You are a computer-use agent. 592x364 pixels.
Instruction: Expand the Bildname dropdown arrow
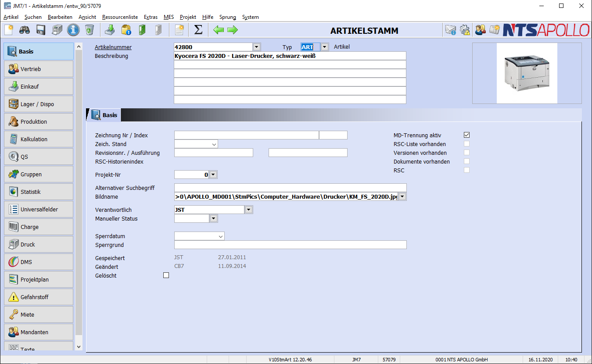[x=402, y=196]
